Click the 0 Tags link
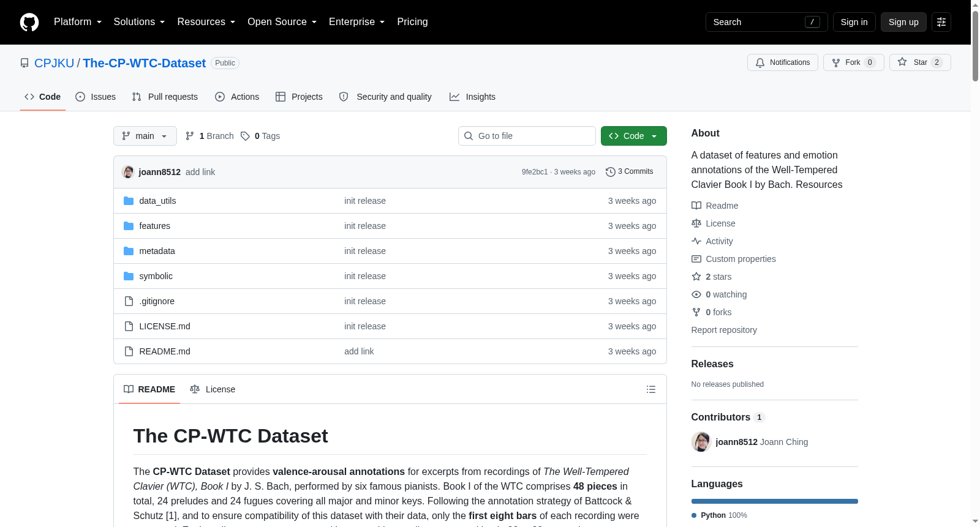Screen dimensions: 980x527 point(260,136)
